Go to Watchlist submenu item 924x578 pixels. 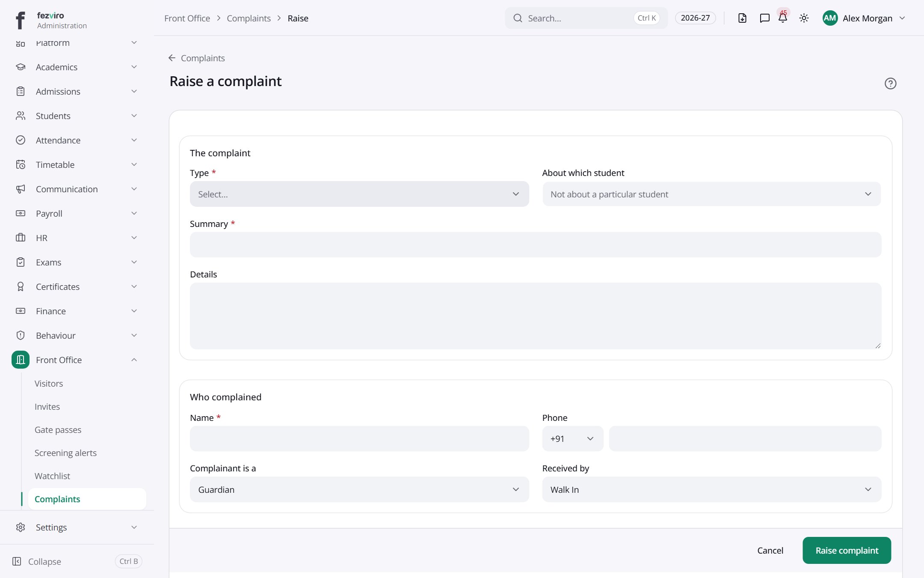coord(52,476)
